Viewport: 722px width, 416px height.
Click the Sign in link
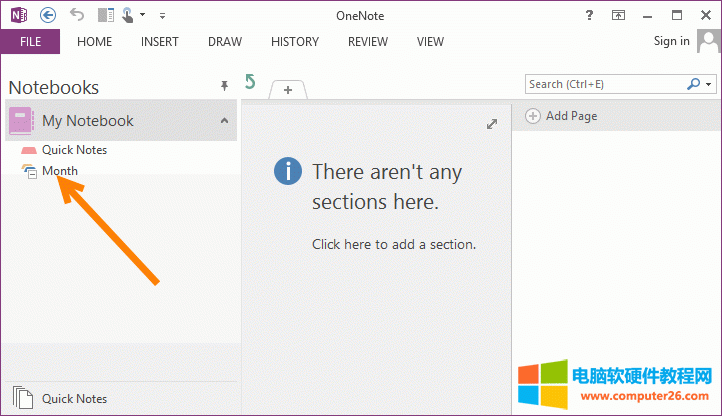(x=671, y=41)
